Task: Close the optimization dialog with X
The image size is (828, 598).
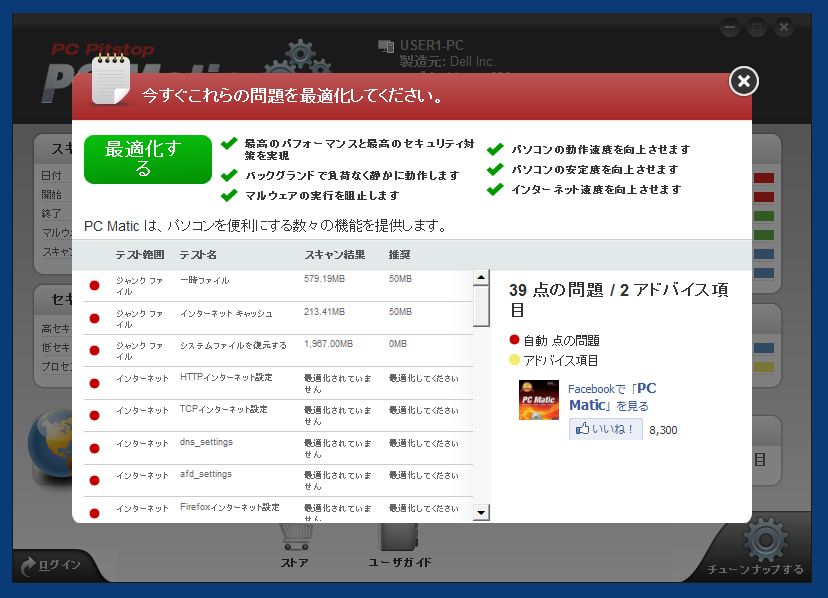Action: tap(744, 81)
